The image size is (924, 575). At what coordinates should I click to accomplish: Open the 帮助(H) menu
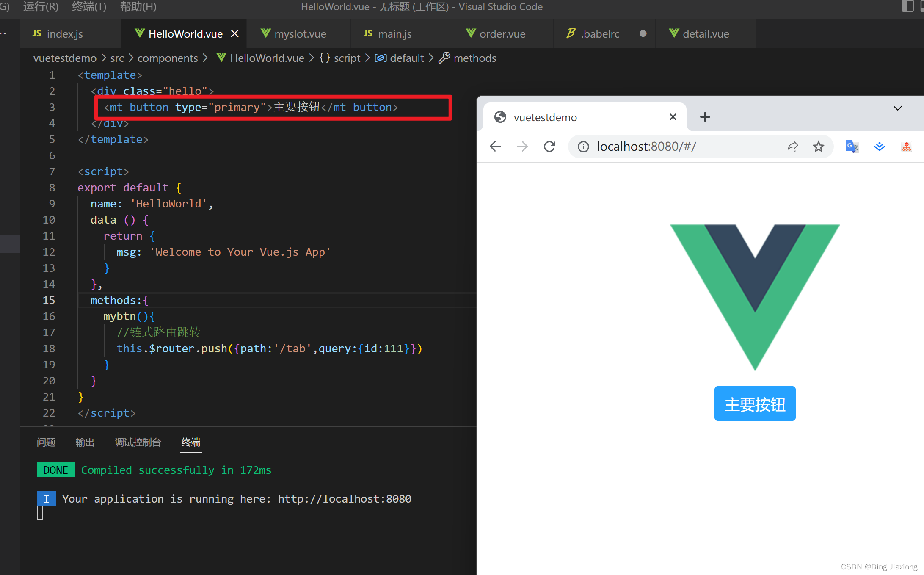tap(138, 7)
